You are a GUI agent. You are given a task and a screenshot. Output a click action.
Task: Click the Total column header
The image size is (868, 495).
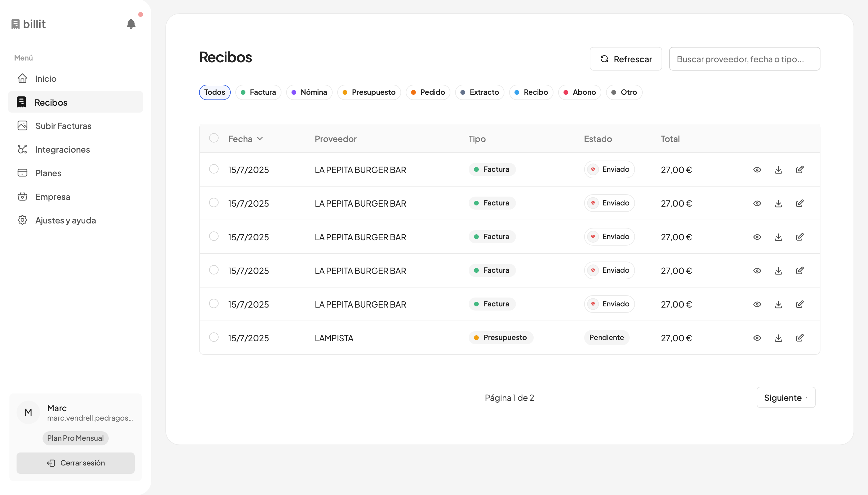[670, 139]
